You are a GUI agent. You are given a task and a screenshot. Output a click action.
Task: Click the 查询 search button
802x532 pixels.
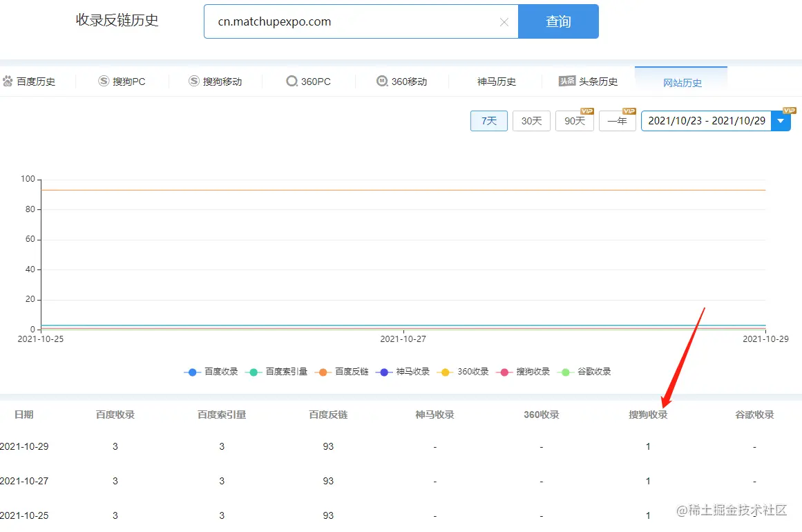[558, 21]
